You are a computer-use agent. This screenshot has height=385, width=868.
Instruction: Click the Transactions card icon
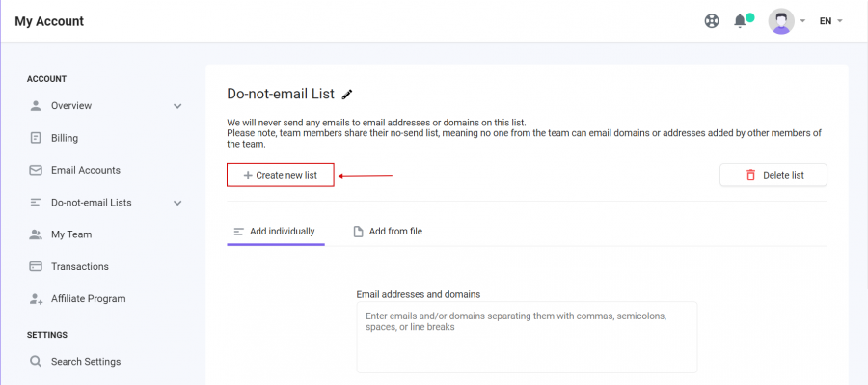coord(36,266)
